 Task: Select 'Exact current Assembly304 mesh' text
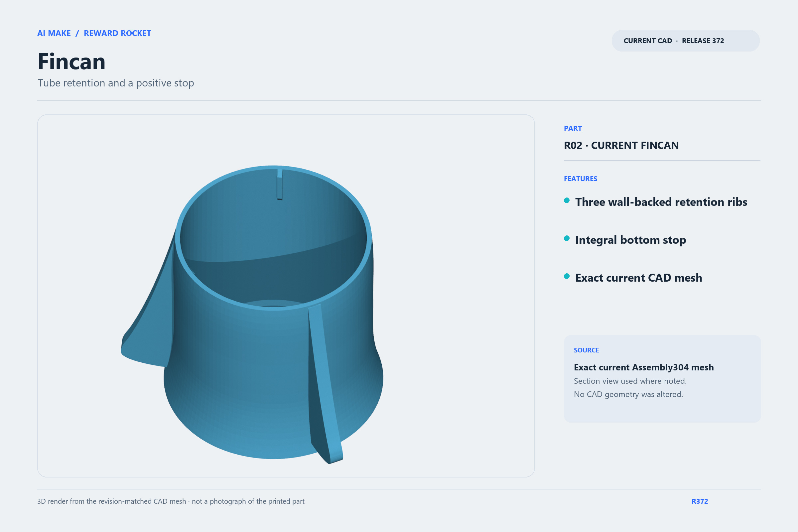pos(644,367)
